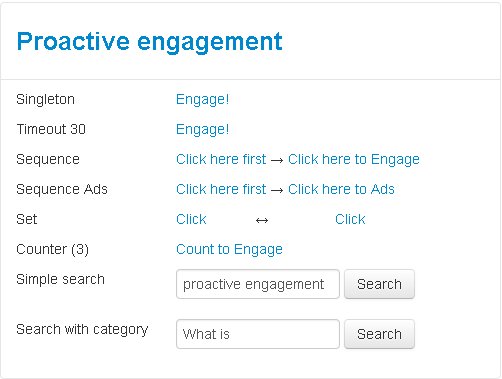
Task: Click the Simple search label
Action: (x=60, y=279)
